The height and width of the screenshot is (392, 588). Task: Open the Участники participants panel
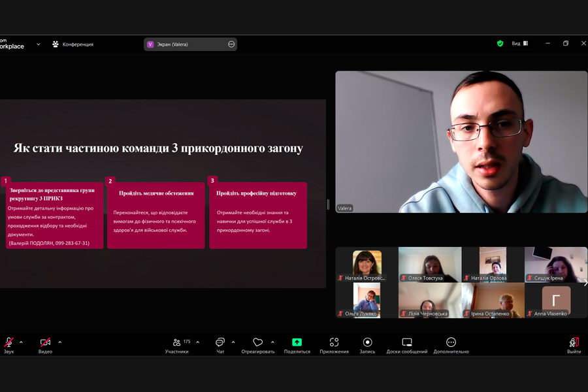177,345
